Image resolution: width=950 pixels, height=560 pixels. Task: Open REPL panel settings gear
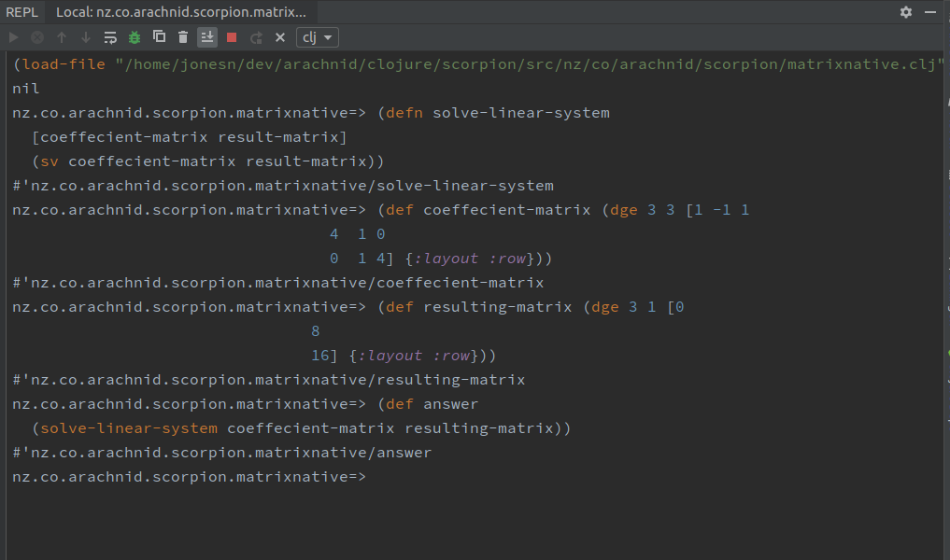tap(906, 12)
